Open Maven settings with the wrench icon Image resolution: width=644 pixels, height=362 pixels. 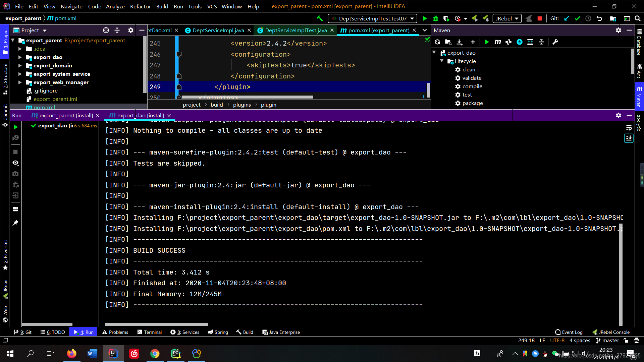click(556, 42)
